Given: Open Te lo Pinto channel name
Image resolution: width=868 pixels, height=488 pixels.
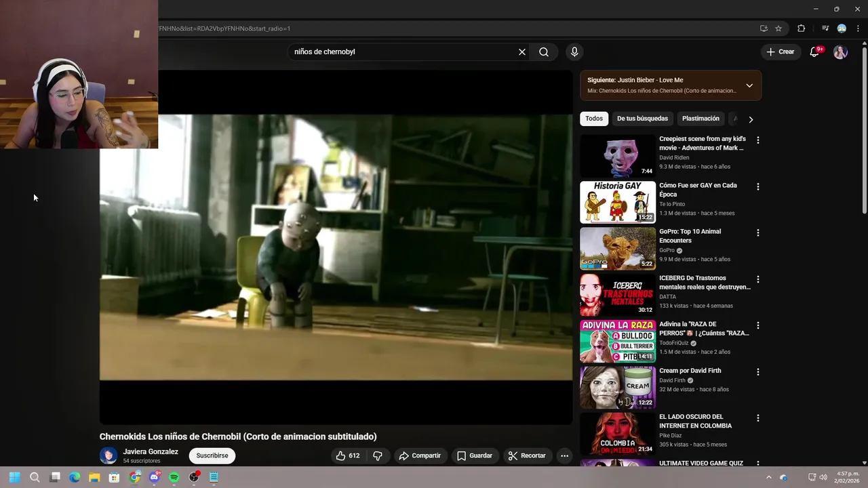Looking at the screenshot, I should pyautogui.click(x=672, y=204).
